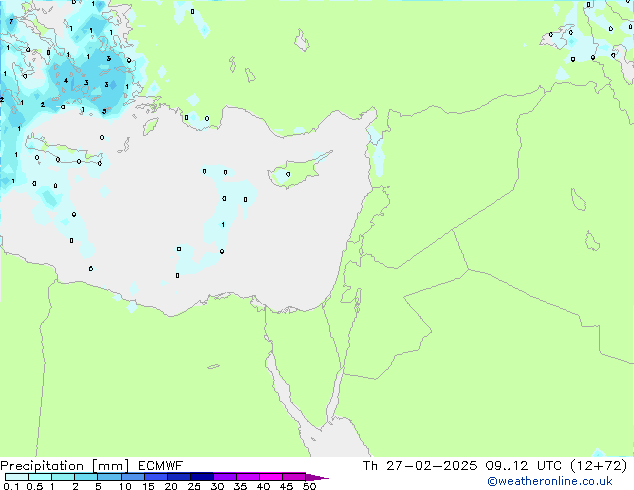Pick the 15–20 mm legend color swatch
This screenshot has height=490, width=634.
pos(156,477)
